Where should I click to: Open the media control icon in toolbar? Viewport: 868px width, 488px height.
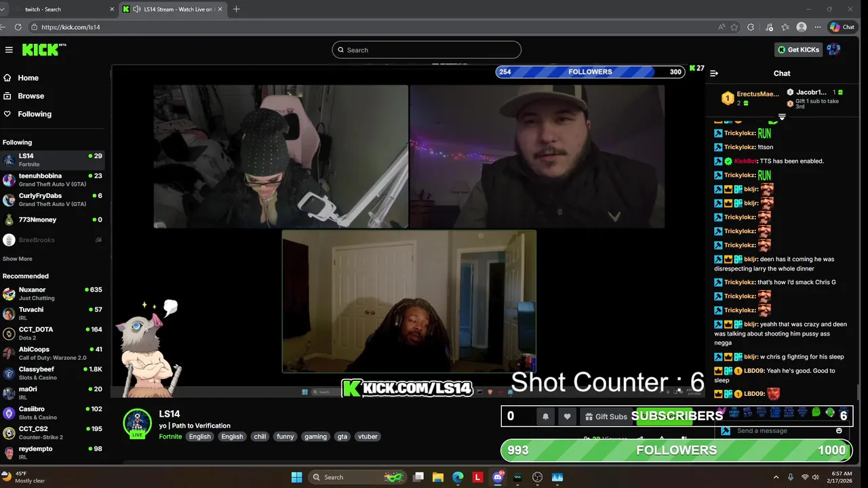769,27
